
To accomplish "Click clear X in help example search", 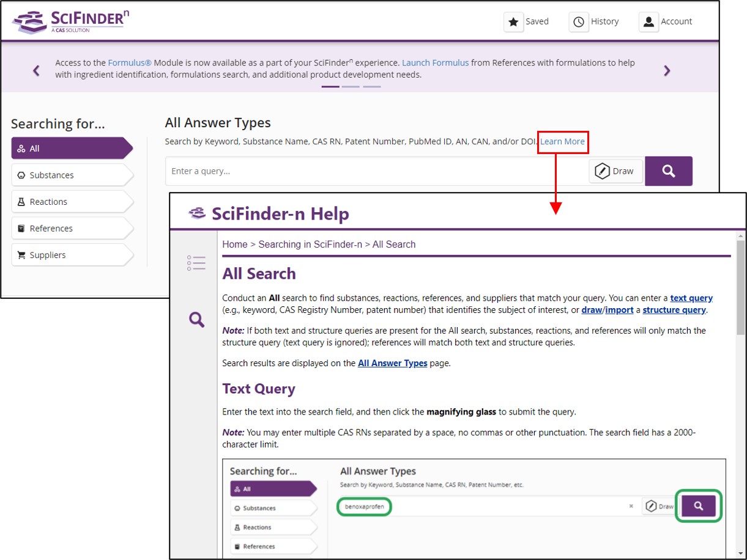I will pyautogui.click(x=631, y=506).
